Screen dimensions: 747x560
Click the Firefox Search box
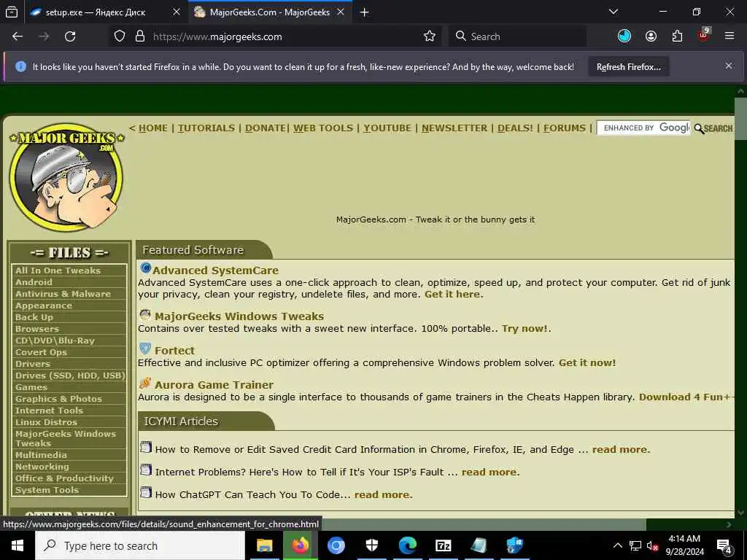517,36
